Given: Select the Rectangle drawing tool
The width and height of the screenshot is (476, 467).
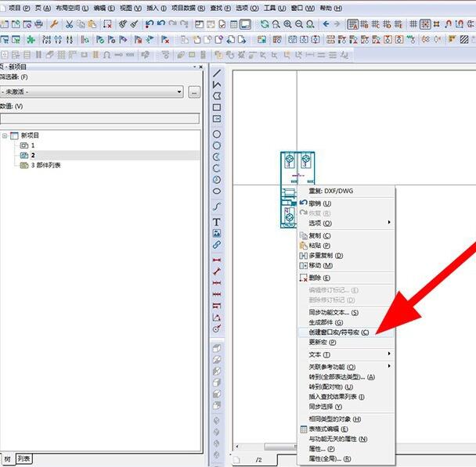Looking at the screenshot, I should [x=217, y=107].
